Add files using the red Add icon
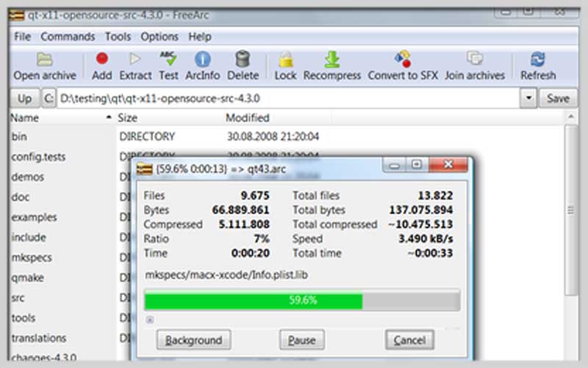 pyautogui.click(x=102, y=66)
